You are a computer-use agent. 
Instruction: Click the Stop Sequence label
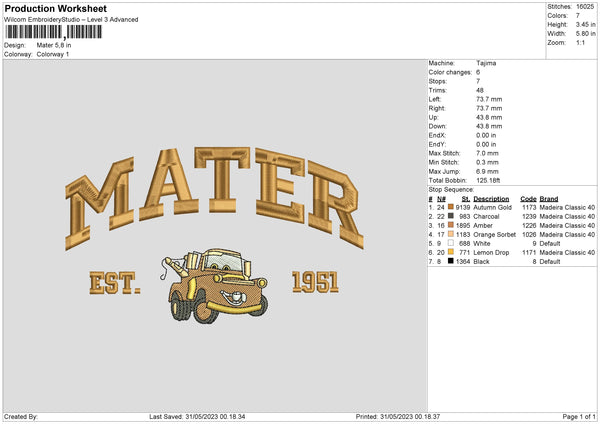[x=451, y=190]
